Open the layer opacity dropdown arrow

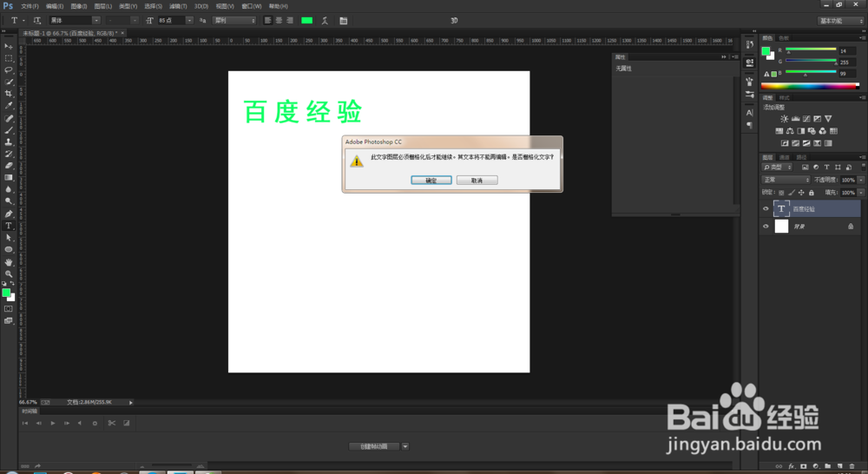[861, 180]
